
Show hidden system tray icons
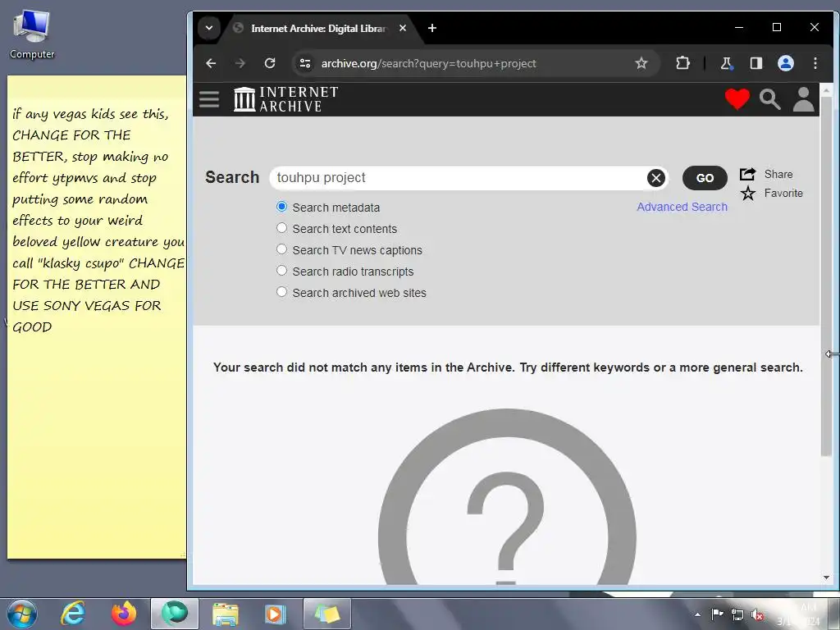click(x=697, y=614)
